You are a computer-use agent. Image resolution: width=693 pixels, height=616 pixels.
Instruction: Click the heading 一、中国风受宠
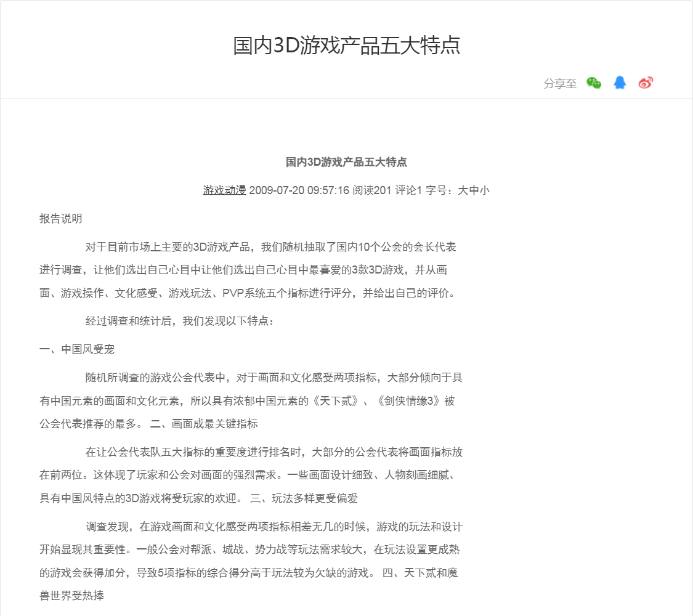(77, 349)
